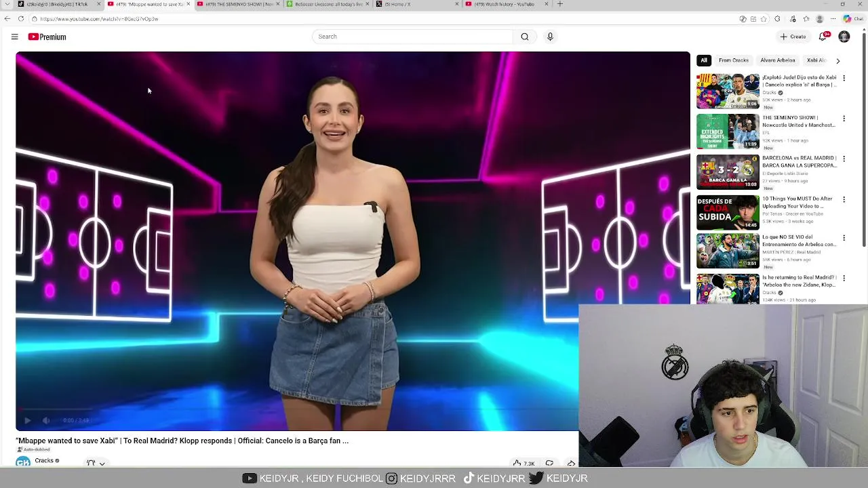Select the Xabi Alonso filter chip
Viewport: 868px width, 488px height.
816,60
